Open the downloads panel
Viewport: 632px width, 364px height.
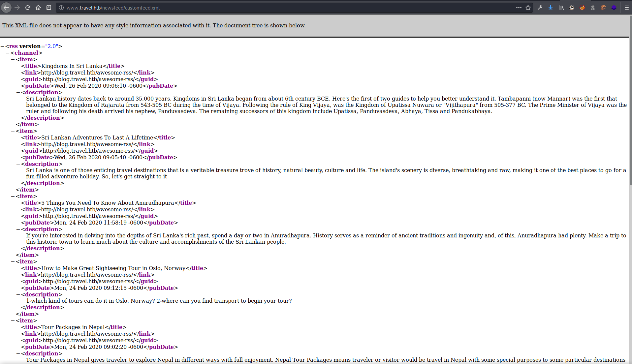(x=551, y=8)
